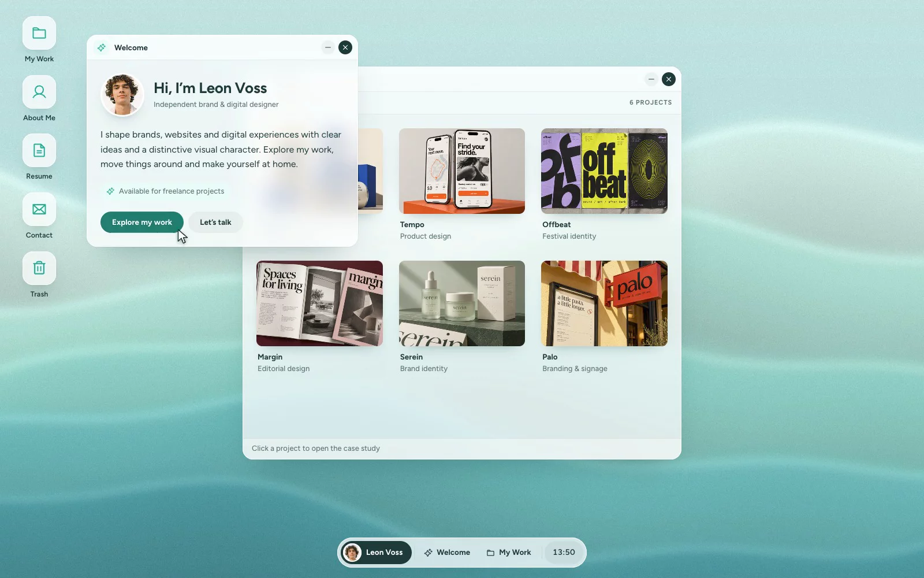924x578 pixels.
Task: Click the 'Click a project' status bar text
Action: pyautogui.click(x=316, y=449)
